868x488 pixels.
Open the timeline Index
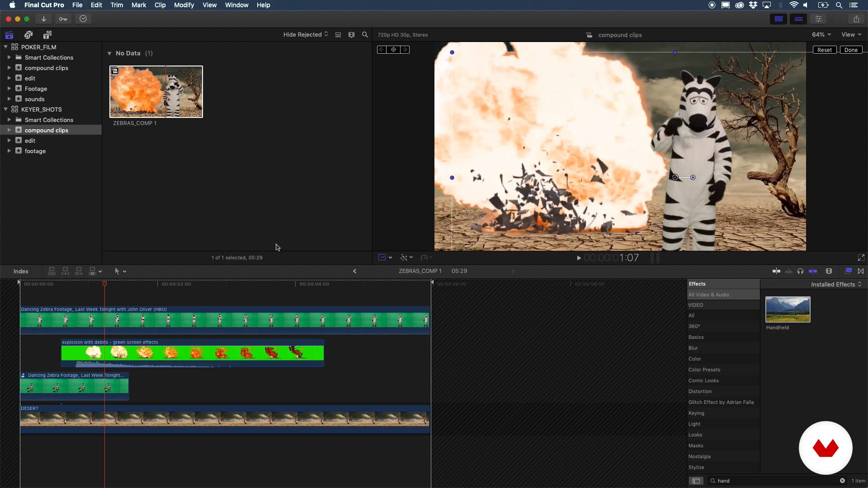tap(21, 271)
